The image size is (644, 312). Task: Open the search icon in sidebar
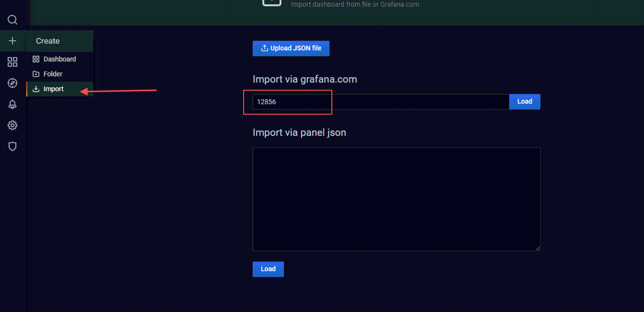point(12,20)
